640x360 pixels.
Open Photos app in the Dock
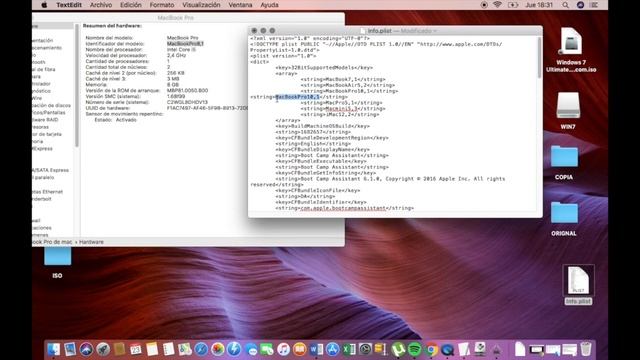(x=218, y=349)
